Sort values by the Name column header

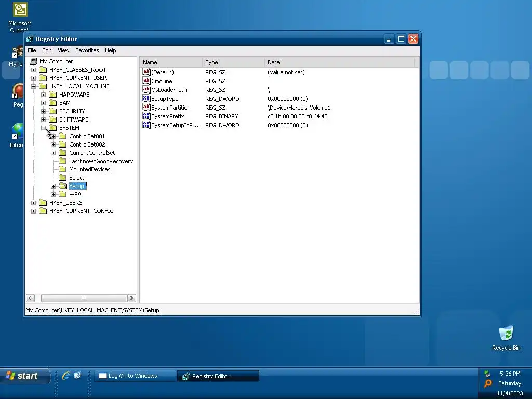coord(171,62)
